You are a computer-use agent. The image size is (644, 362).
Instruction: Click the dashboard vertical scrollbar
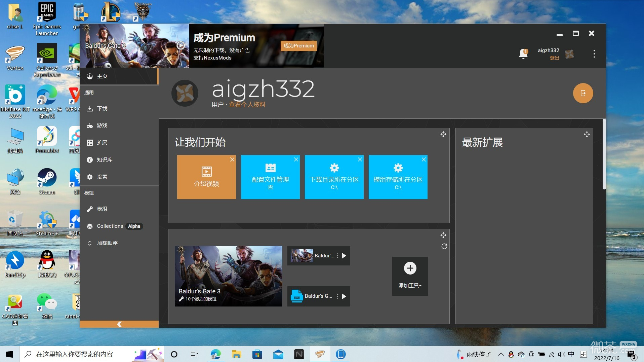pyautogui.click(x=604, y=154)
